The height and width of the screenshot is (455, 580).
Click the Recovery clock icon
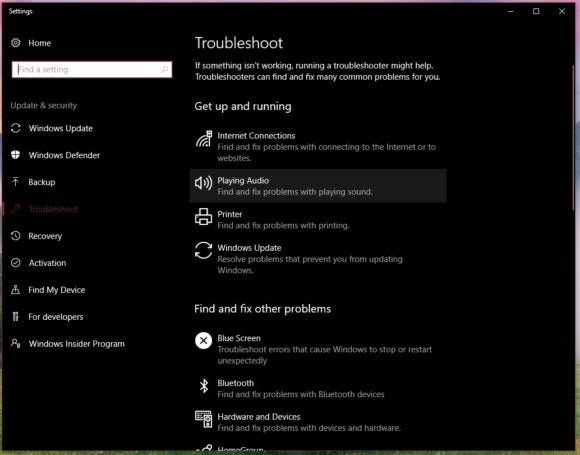[x=16, y=236]
